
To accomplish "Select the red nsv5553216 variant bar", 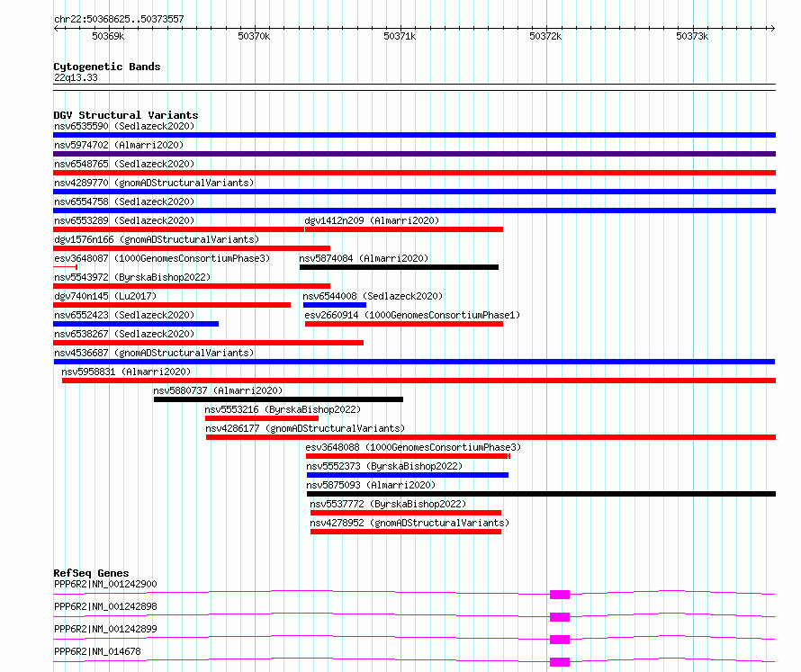I will [x=262, y=418].
